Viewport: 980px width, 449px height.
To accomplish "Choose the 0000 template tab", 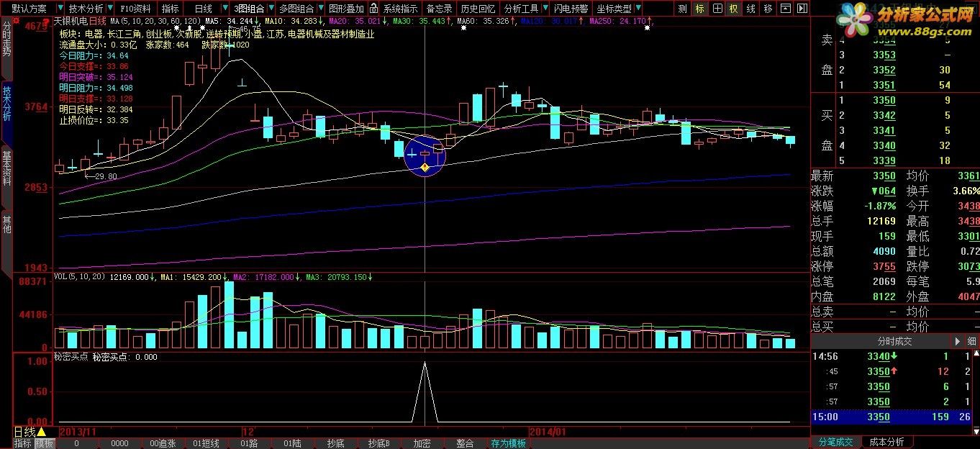I will tap(119, 443).
